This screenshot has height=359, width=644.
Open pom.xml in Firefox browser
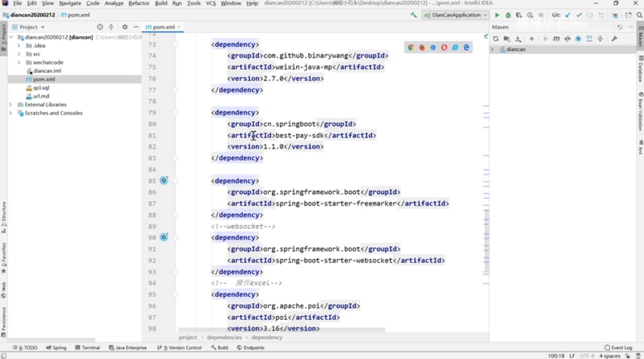tap(422, 48)
